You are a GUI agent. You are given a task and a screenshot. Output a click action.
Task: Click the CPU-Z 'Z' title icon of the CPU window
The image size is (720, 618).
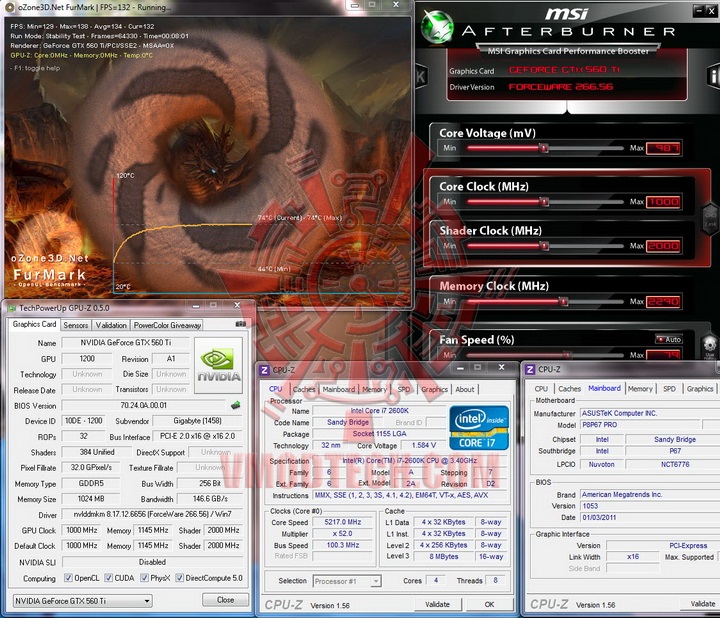pyautogui.click(x=264, y=370)
